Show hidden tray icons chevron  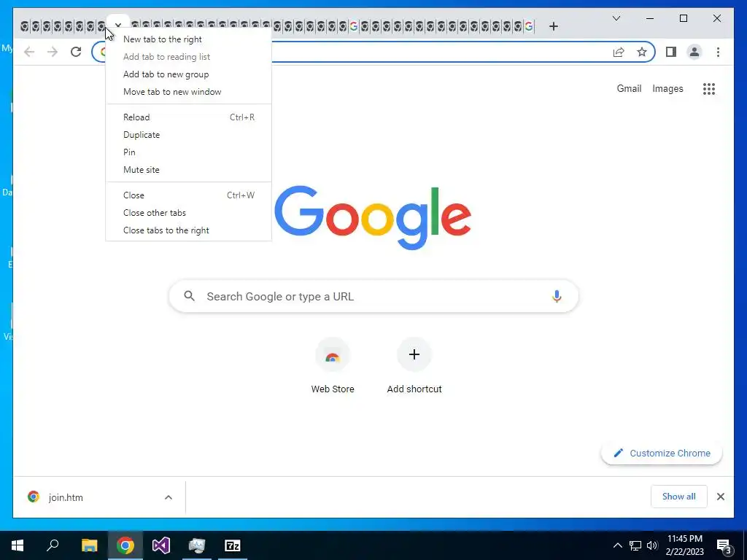click(617, 545)
